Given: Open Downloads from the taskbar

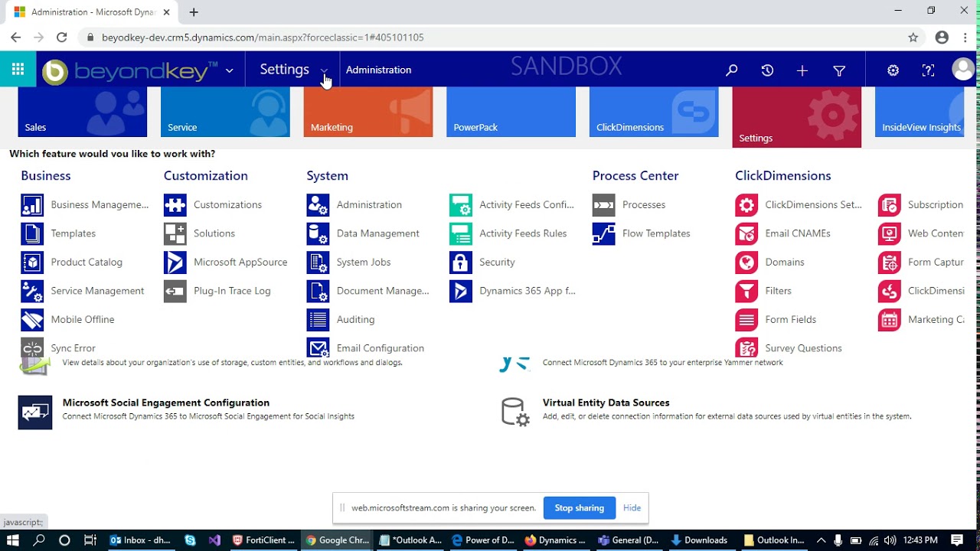Looking at the screenshot, I should tap(698, 540).
